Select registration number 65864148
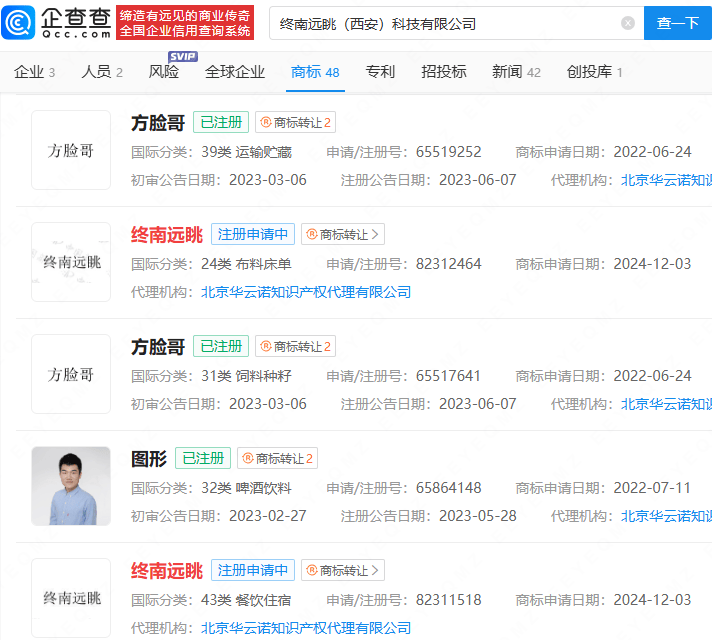The width and height of the screenshot is (712, 640). click(x=448, y=488)
